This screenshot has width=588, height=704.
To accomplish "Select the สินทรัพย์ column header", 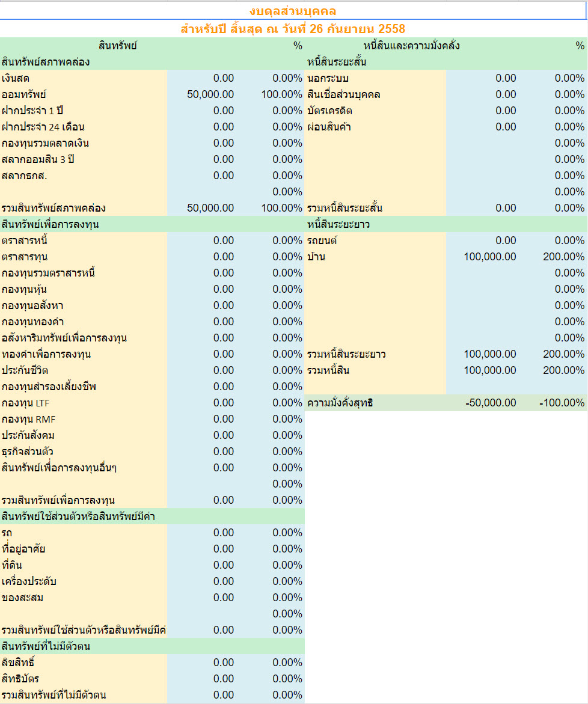I will tap(118, 45).
